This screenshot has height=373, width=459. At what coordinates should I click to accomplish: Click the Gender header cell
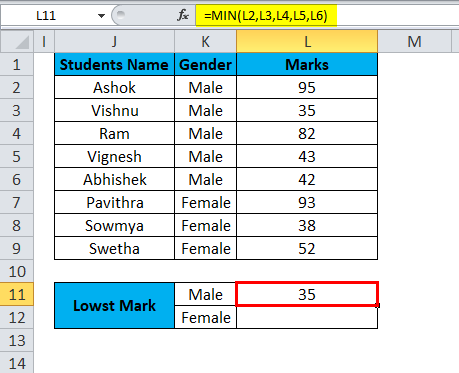click(205, 64)
